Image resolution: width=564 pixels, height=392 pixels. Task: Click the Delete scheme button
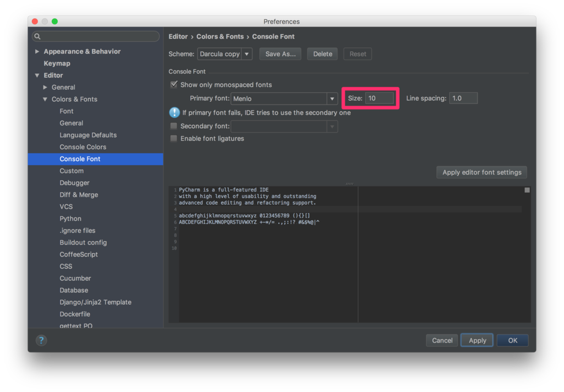point(322,54)
